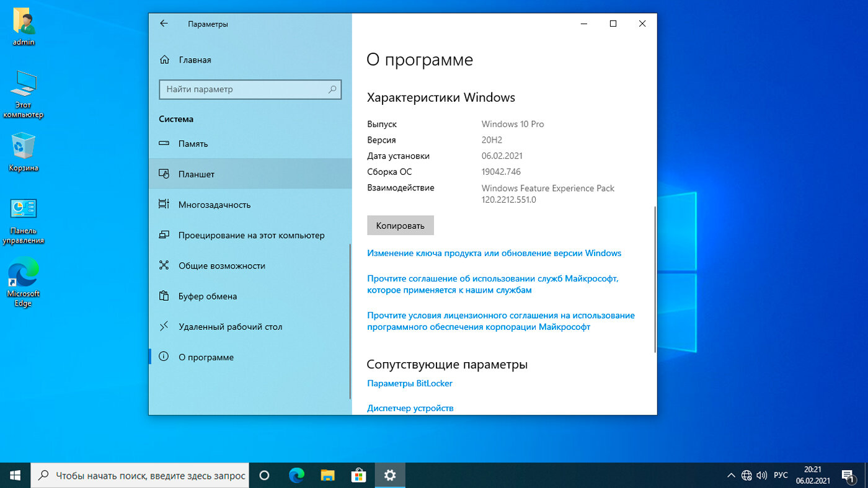Select the admin folder desktop icon
The height and width of the screenshot is (488, 868).
24,27
